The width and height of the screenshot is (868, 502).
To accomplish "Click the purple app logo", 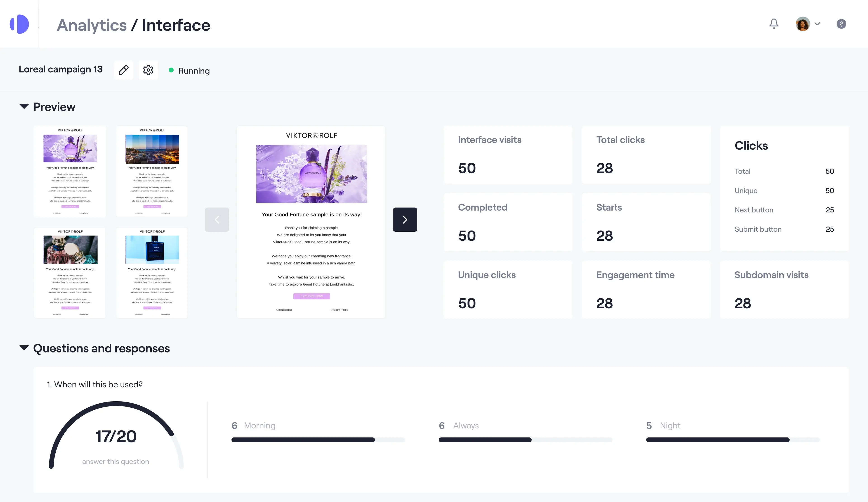I will coord(19,24).
